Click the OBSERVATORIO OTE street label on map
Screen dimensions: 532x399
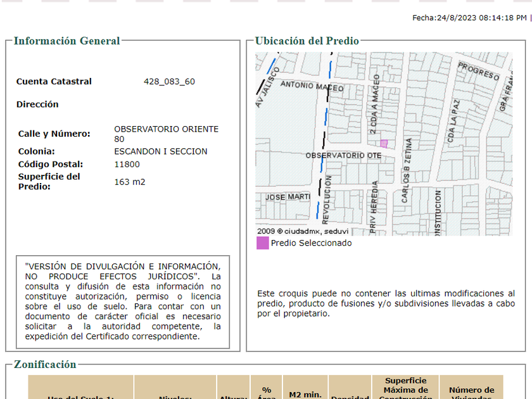343,155
